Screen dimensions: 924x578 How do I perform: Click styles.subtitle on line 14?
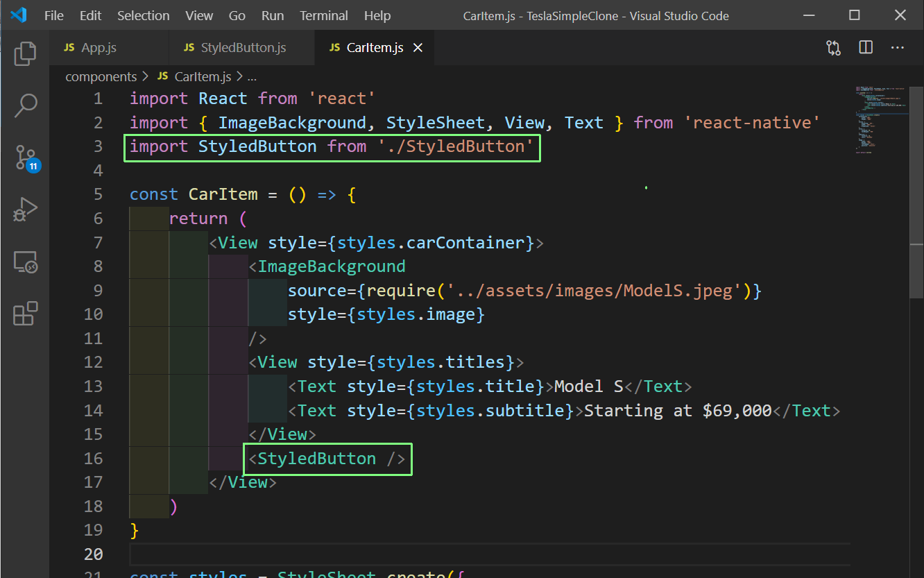click(490, 411)
